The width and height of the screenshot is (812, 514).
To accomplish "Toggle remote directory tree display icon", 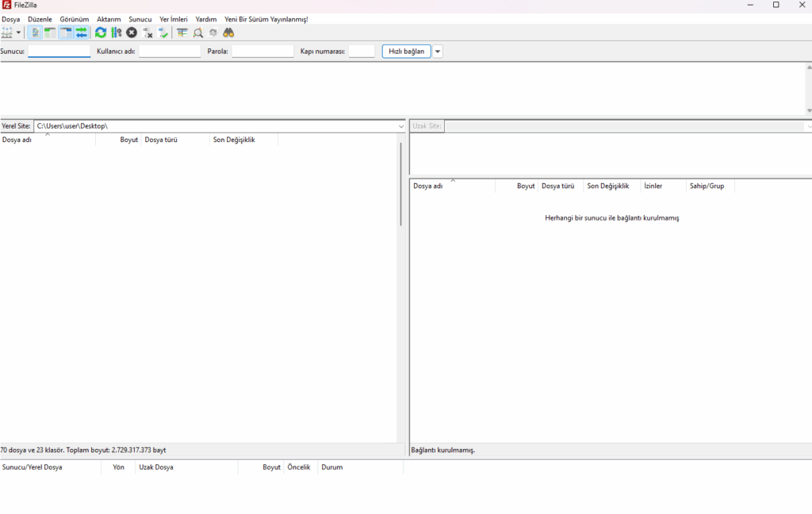I will tap(66, 33).
